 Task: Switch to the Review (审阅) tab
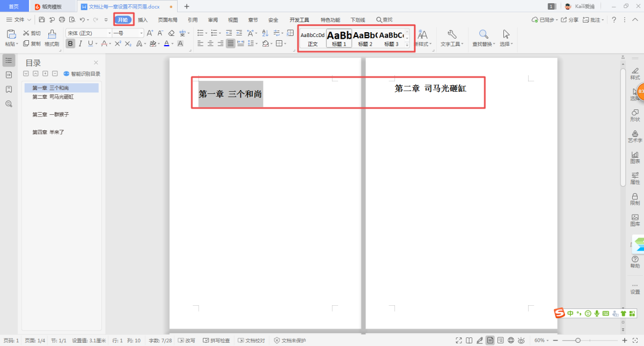pyautogui.click(x=213, y=20)
